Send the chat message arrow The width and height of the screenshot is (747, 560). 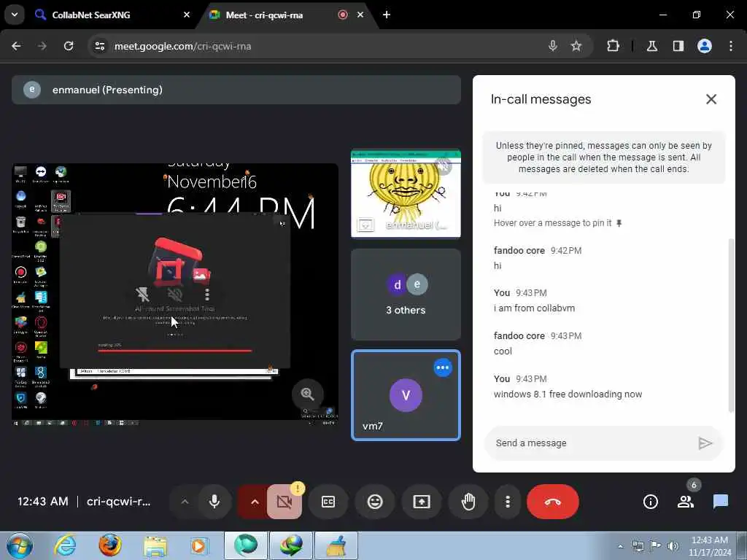pyautogui.click(x=705, y=443)
